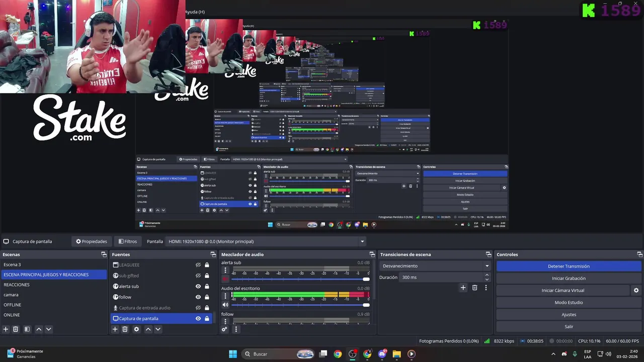Move selected scene down
This screenshot has height=362, width=644.
[48, 329]
